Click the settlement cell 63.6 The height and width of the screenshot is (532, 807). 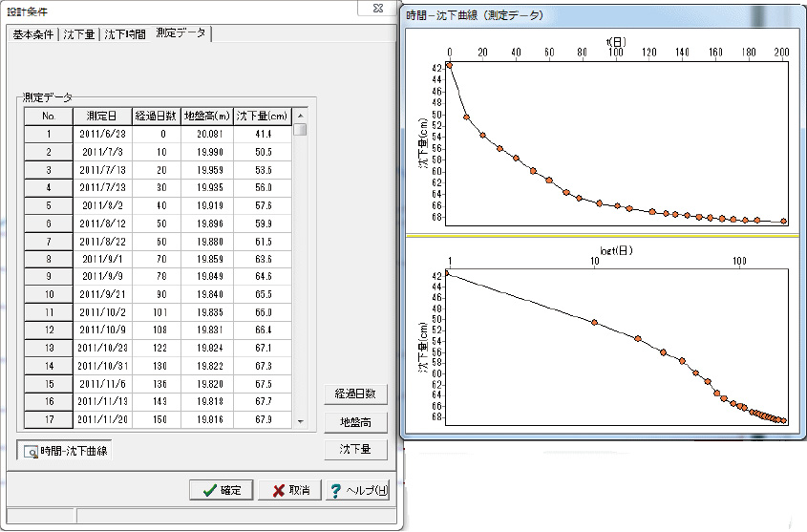click(x=263, y=259)
